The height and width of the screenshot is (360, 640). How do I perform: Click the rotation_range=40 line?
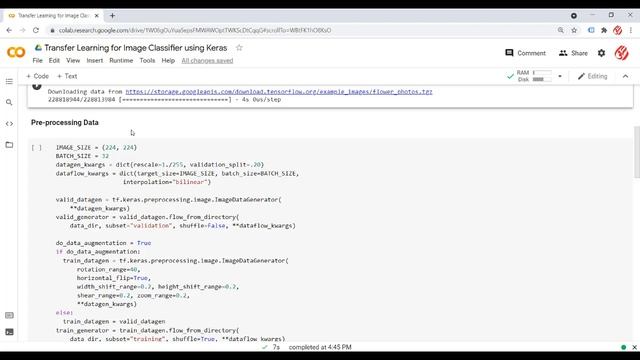point(108,269)
